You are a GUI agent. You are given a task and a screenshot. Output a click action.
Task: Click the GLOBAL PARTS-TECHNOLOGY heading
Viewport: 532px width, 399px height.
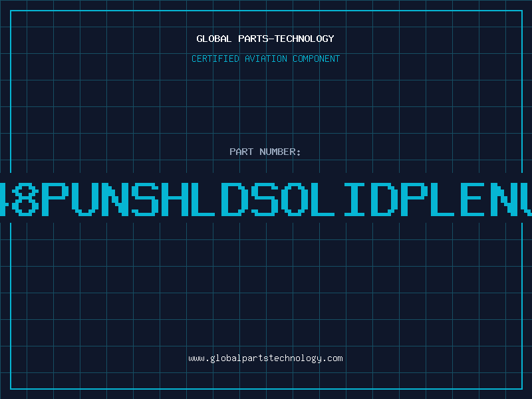(265, 39)
